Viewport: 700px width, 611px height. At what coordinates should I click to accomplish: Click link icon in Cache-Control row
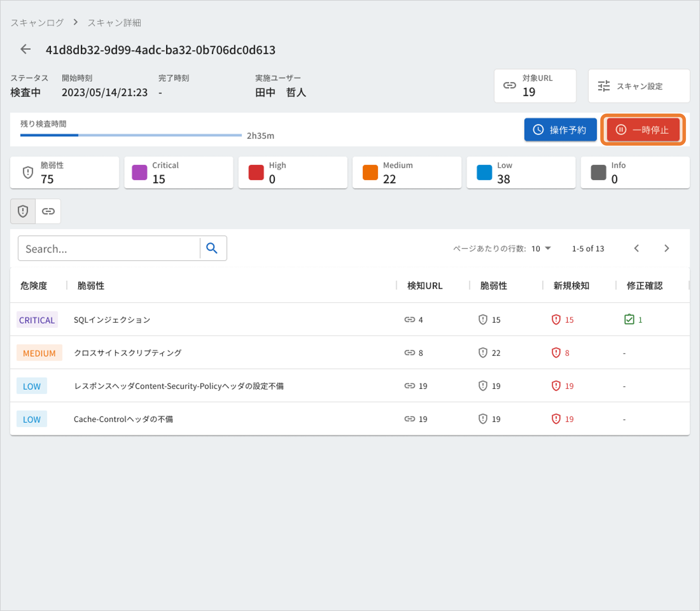[409, 419]
